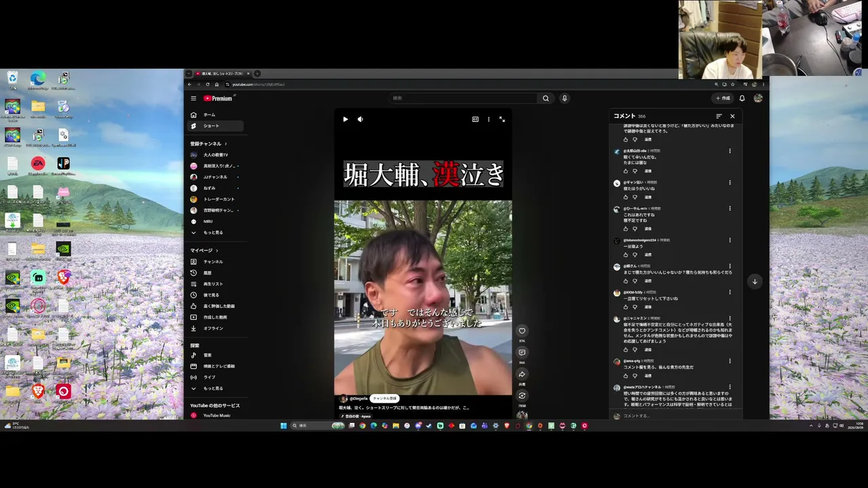Expand the explore list with もっと見る
This screenshot has width=868, height=488.
pyautogui.click(x=214, y=388)
